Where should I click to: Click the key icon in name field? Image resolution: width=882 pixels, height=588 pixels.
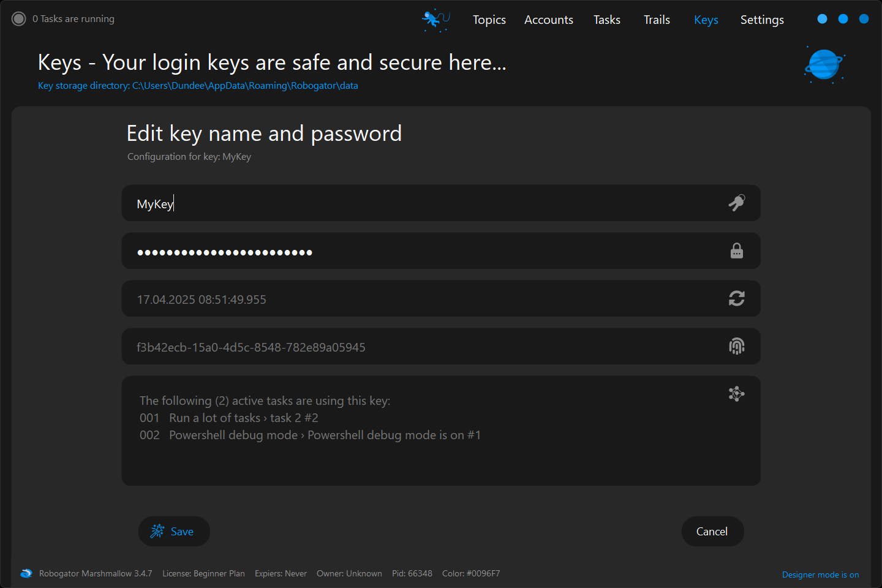736,203
